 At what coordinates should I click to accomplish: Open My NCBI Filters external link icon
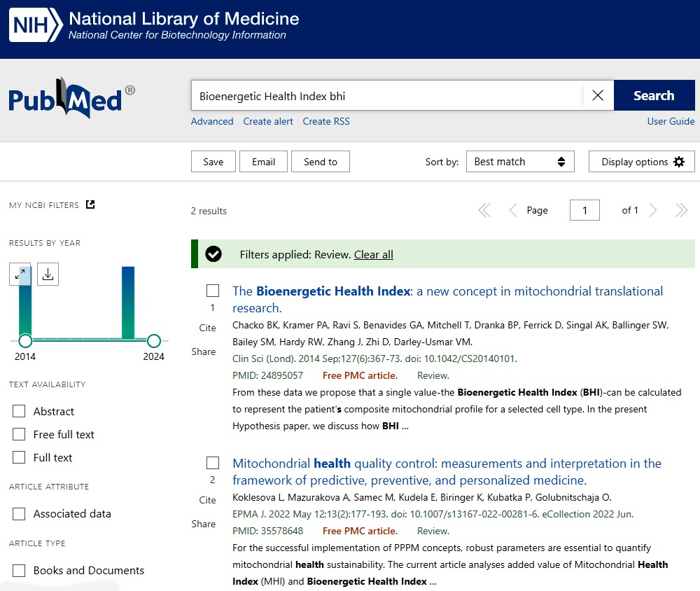(90, 204)
